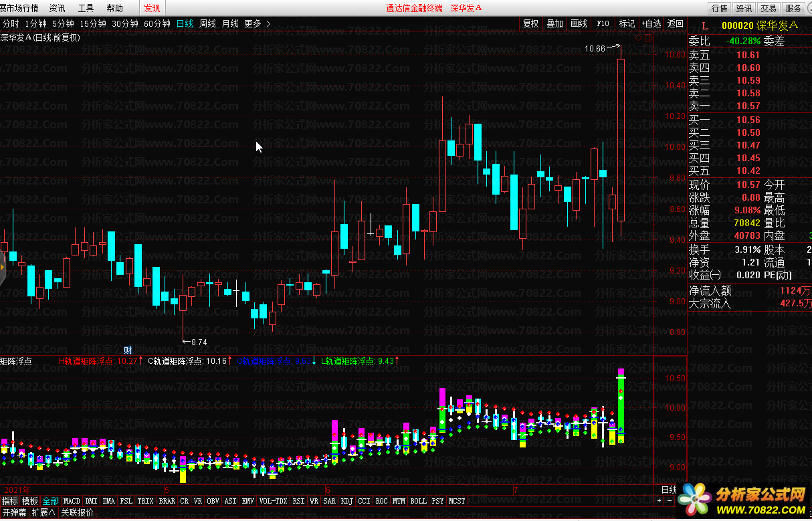Viewport: 812px width, 521px height.
Task: Select the 全部 indicator tab
Action: (x=51, y=501)
